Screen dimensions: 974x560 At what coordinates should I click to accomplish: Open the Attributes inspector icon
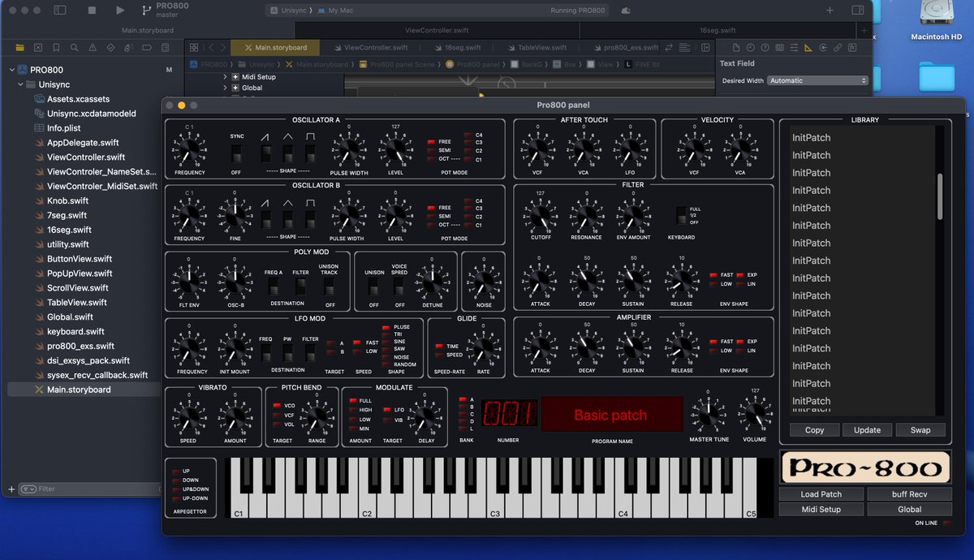pyautogui.click(x=794, y=48)
